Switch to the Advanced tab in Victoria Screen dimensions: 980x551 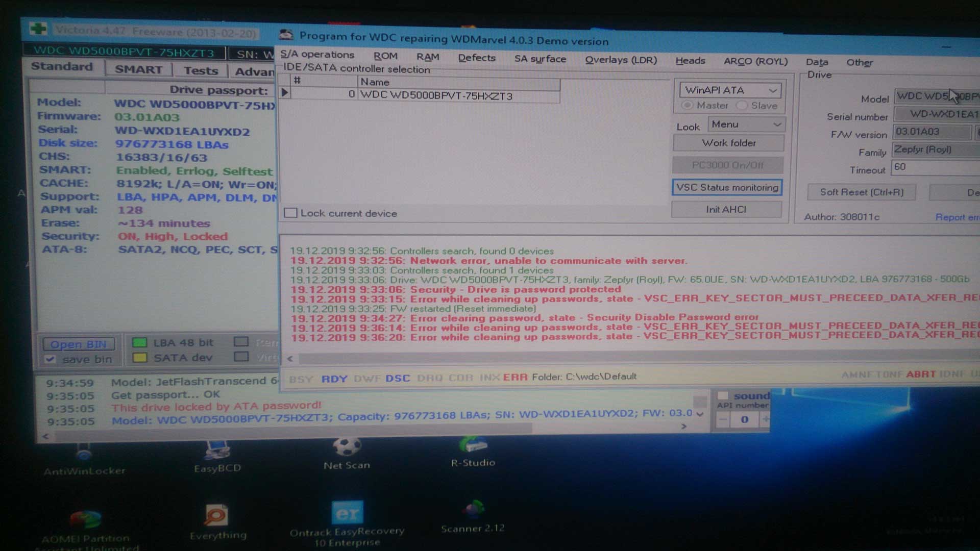tap(254, 71)
